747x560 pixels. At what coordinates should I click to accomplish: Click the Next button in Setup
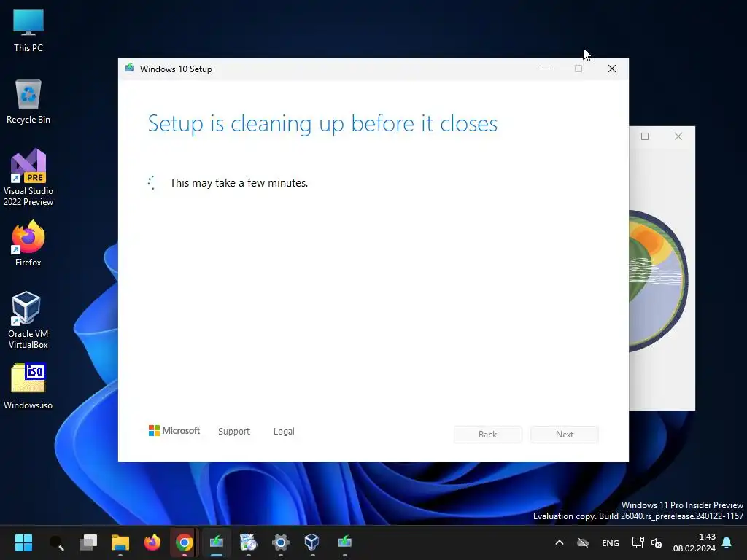[565, 435]
